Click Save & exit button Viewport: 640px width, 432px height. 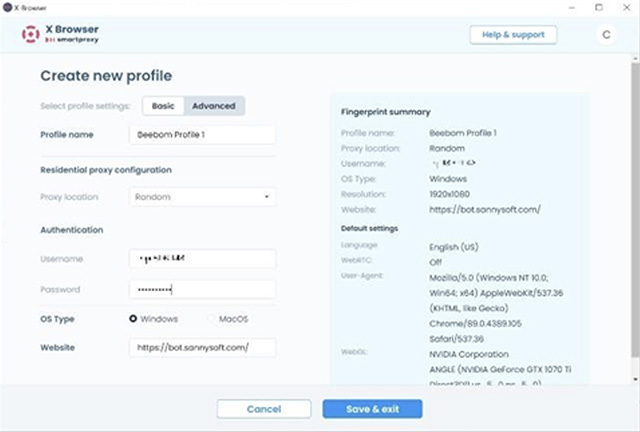point(372,409)
